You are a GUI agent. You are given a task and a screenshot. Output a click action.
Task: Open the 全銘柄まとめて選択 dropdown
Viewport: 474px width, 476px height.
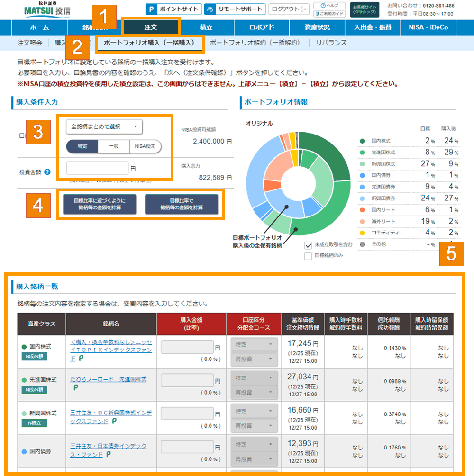click(x=104, y=126)
